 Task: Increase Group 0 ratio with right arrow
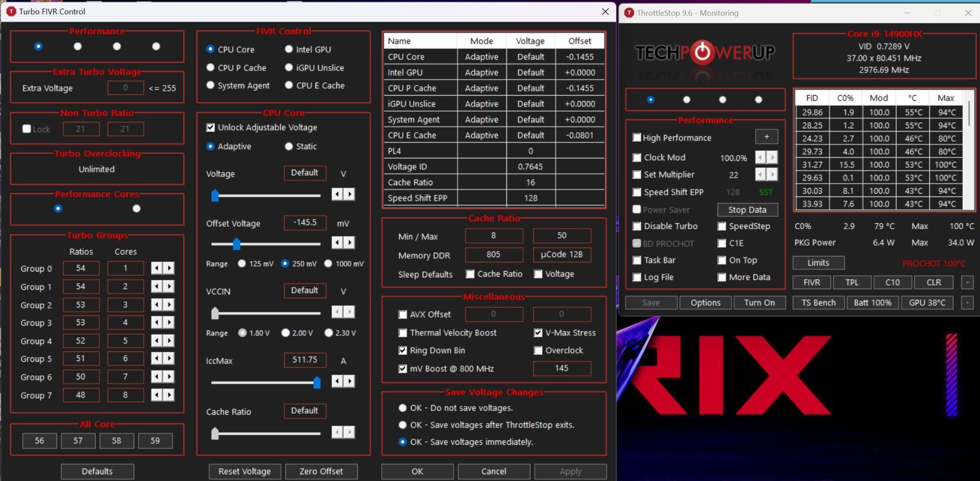click(169, 268)
